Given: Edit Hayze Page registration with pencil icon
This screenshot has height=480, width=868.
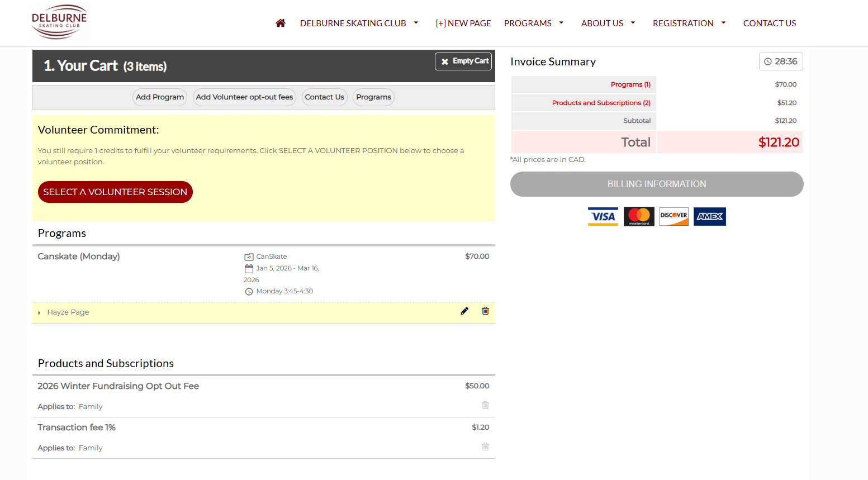Looking at the screenshot, I should click(x=464, y=311).
